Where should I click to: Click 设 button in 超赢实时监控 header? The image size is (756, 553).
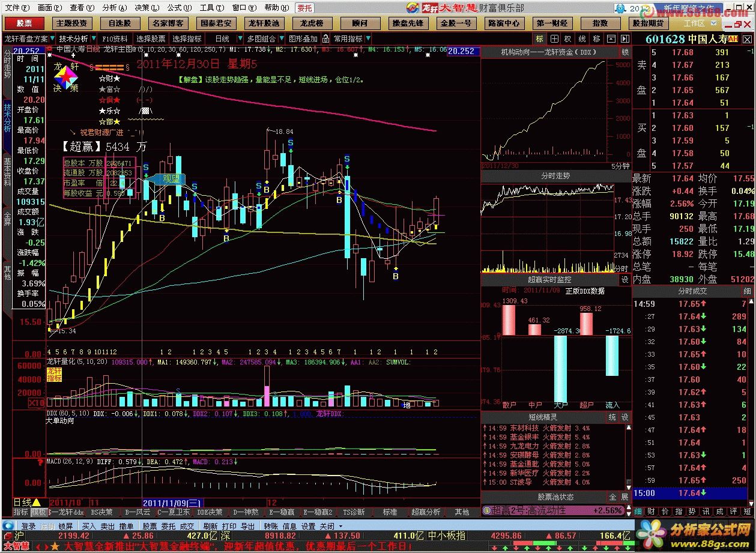(x=625, y=279)
